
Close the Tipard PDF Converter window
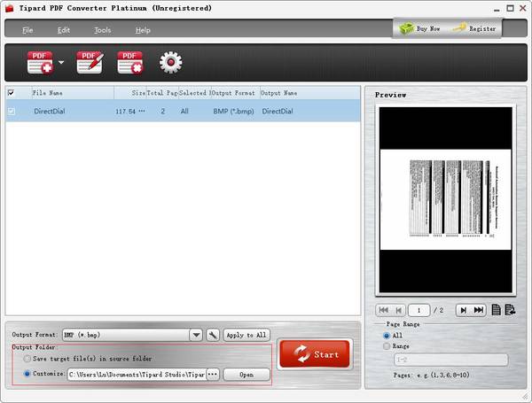pos(523,8)
